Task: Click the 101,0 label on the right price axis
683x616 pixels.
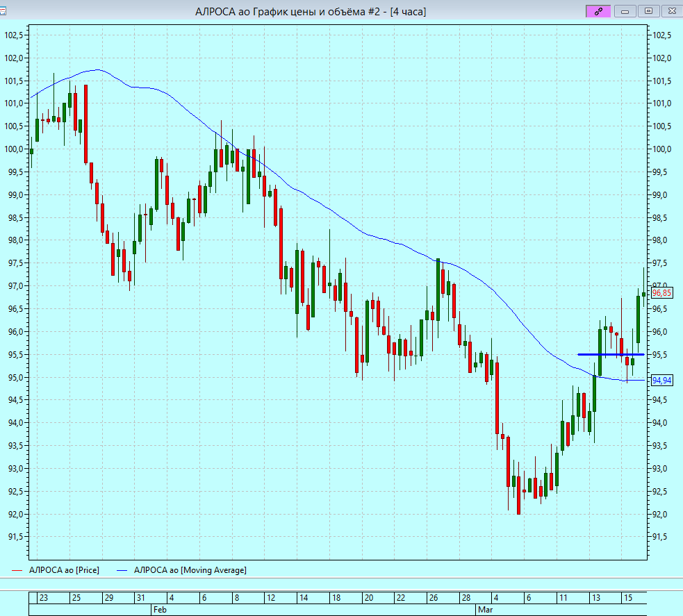Action: pos(662,103)
